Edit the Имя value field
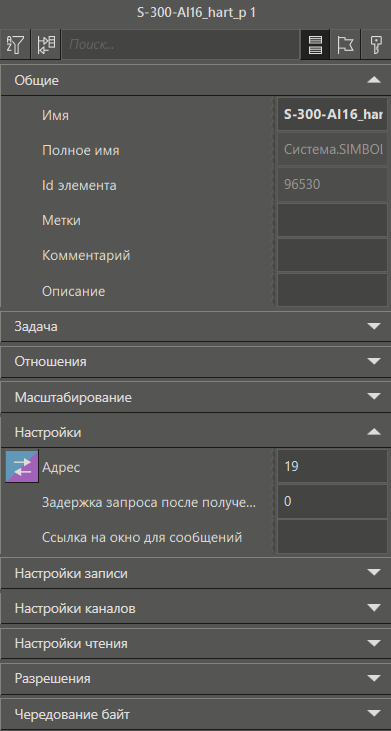This screenshot has height=731, width=391. 332,114
